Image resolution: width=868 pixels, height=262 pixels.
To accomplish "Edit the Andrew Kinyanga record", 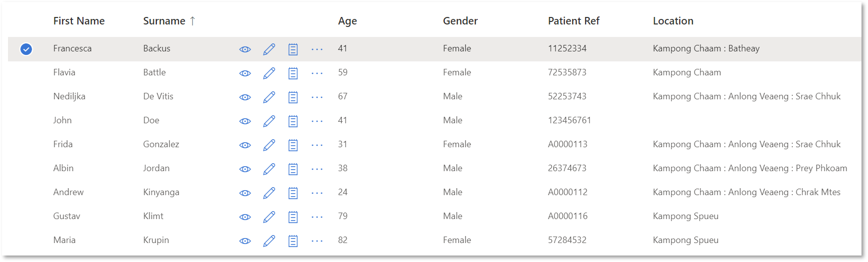I will click(269, 193).
